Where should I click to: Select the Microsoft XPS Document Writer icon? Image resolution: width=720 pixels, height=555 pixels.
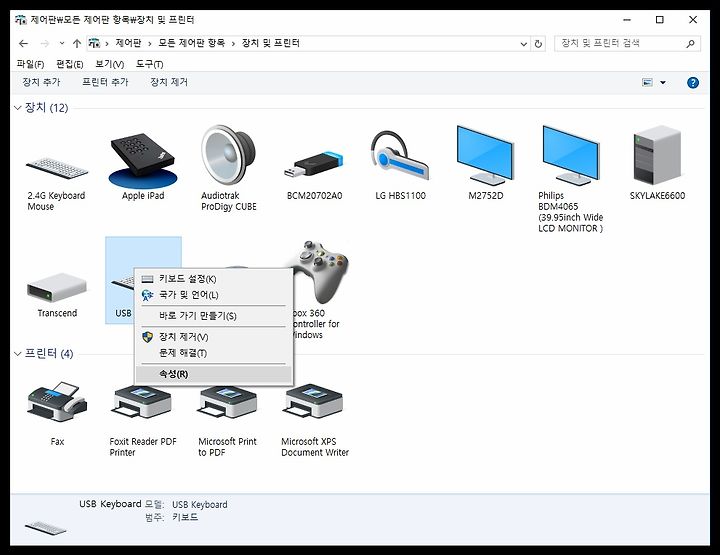[x=314, y=402]
